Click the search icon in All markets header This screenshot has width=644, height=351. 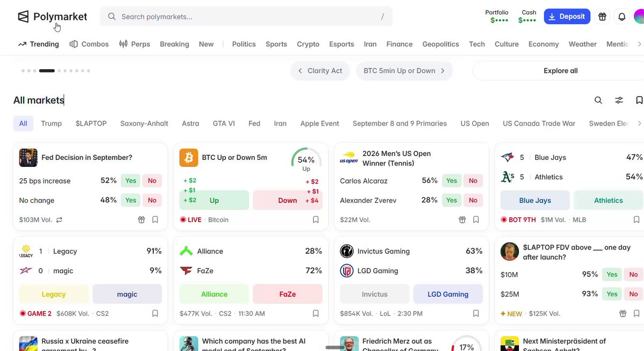point(598,100)
